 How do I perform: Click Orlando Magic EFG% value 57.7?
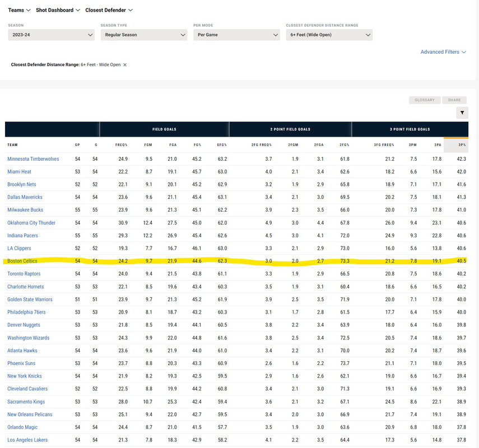(222, 427)
